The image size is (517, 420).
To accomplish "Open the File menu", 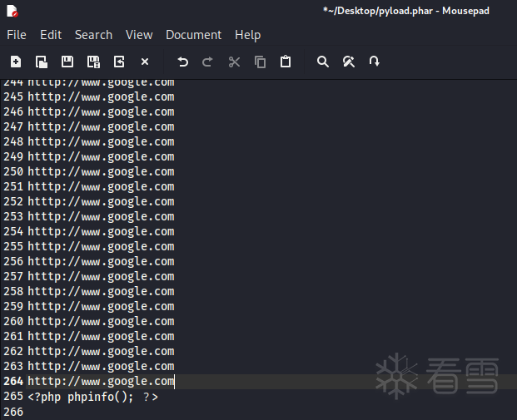I will pos(17,35).
